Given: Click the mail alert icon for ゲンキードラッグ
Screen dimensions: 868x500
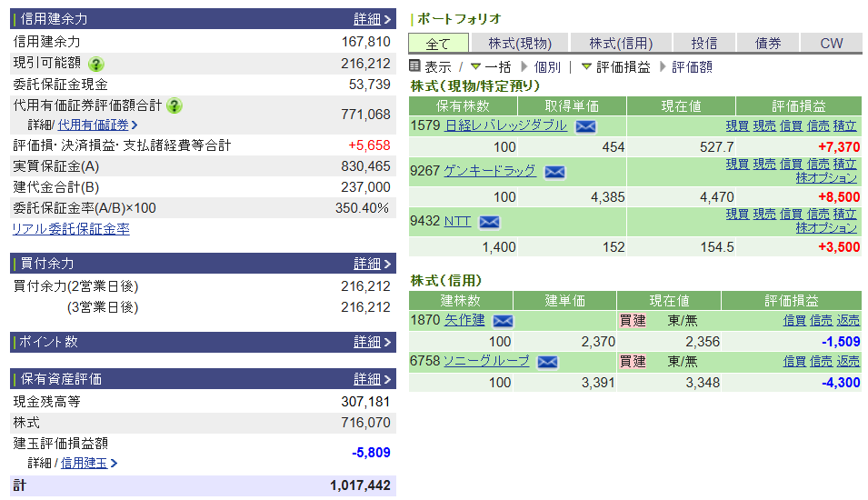Looking at the screenshot, I should (x=554, y=172).
